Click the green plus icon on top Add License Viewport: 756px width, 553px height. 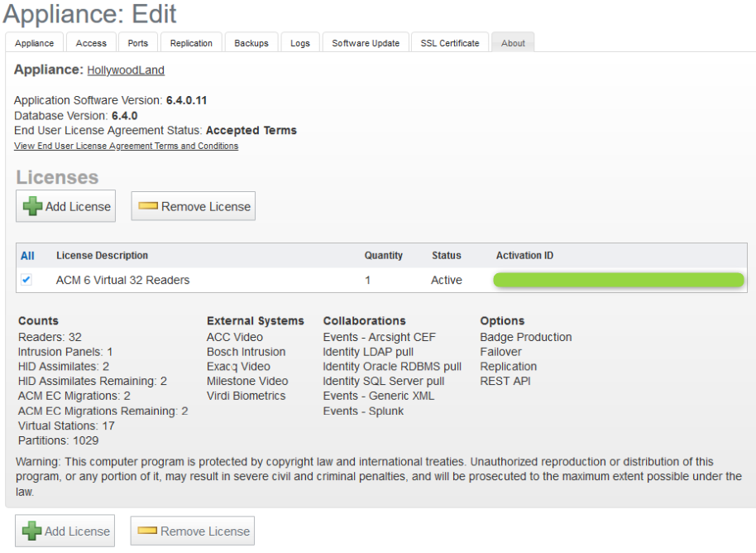pos(33,206)
